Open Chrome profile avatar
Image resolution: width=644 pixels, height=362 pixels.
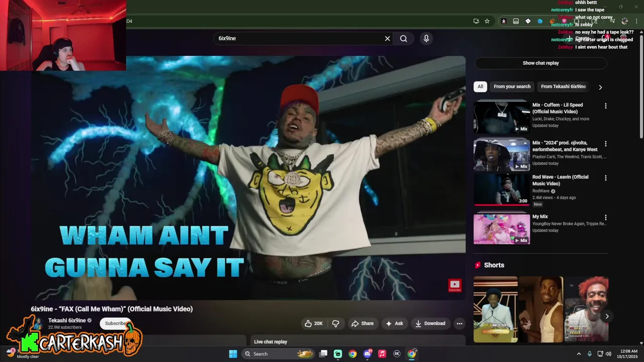pos(624,21)
